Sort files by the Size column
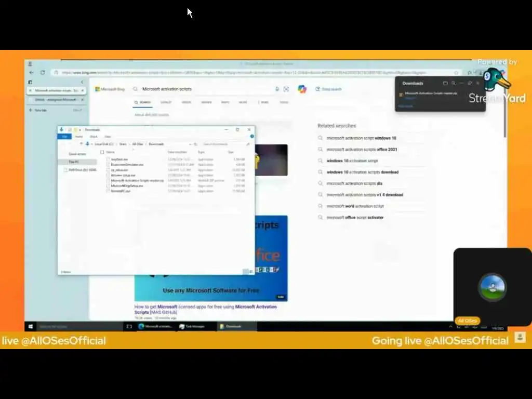The height and width of the screenshot is (399, 532). 231,152
